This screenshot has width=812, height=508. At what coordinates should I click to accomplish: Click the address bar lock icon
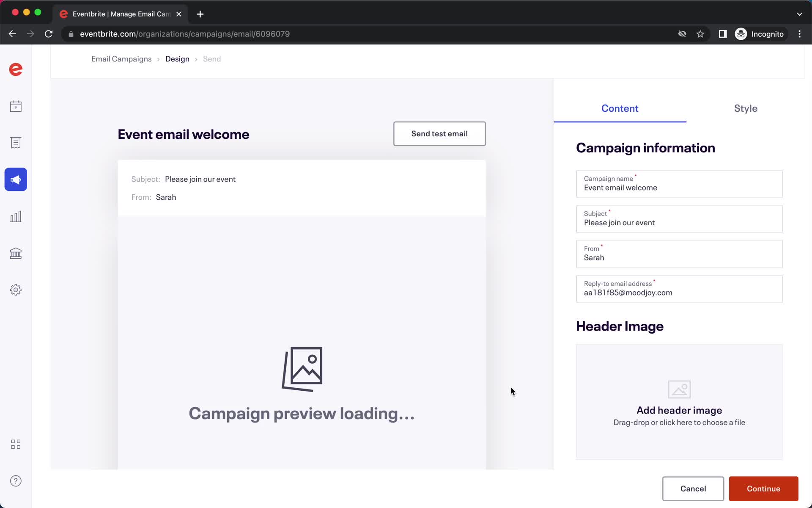click(71, 34)
